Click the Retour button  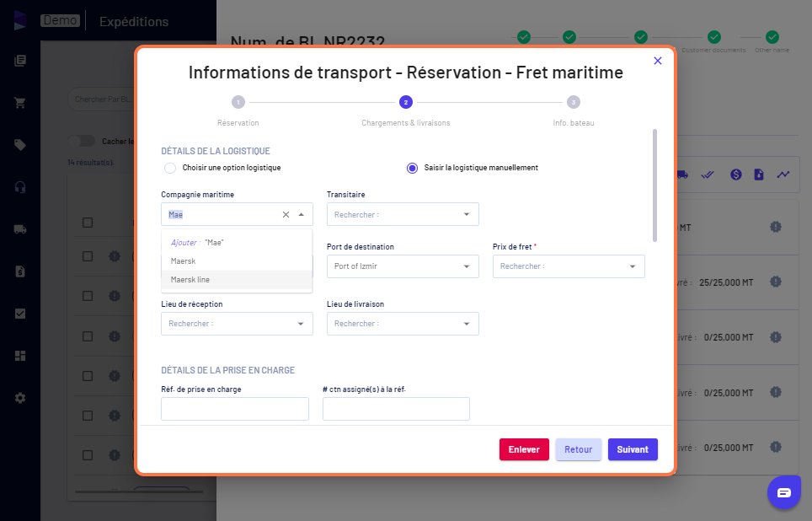click(579, 449)
